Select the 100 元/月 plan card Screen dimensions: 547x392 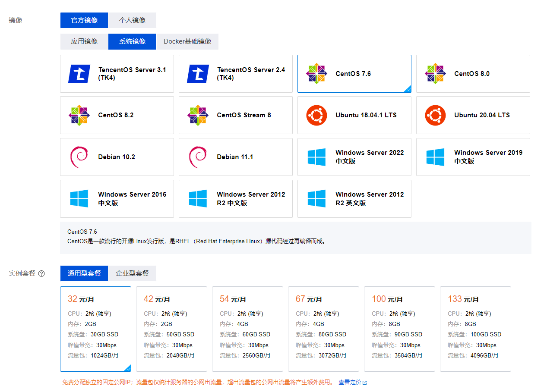[399, 329]
